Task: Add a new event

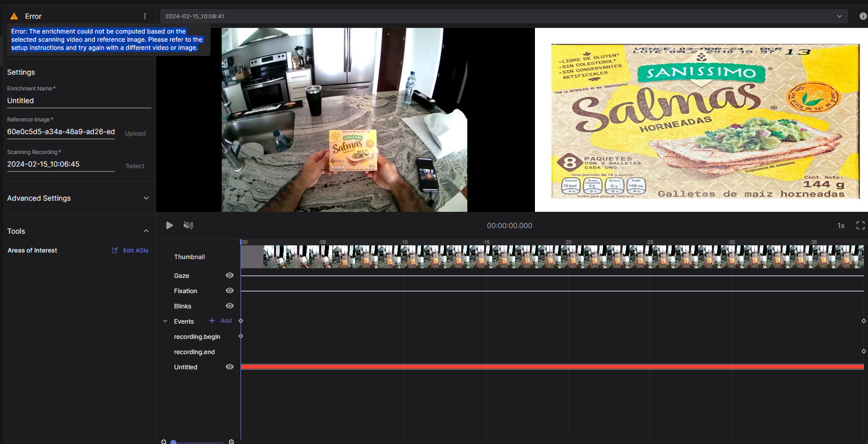Action: tap(221, 321)
